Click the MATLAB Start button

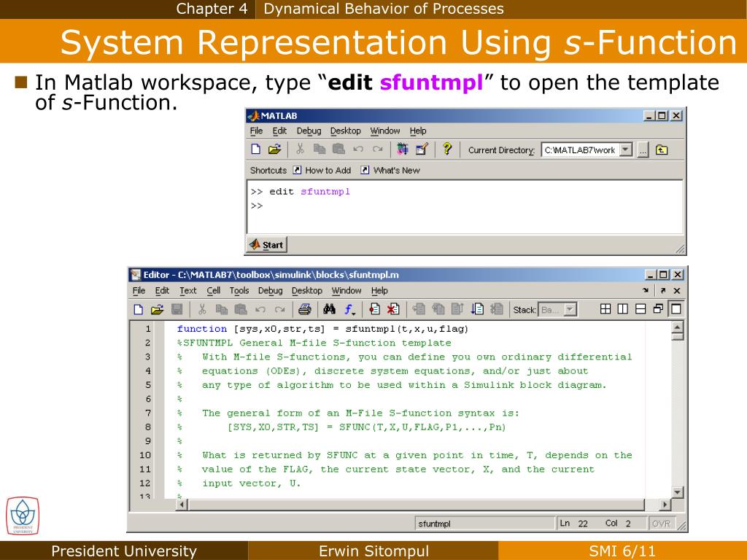point(266,245)
